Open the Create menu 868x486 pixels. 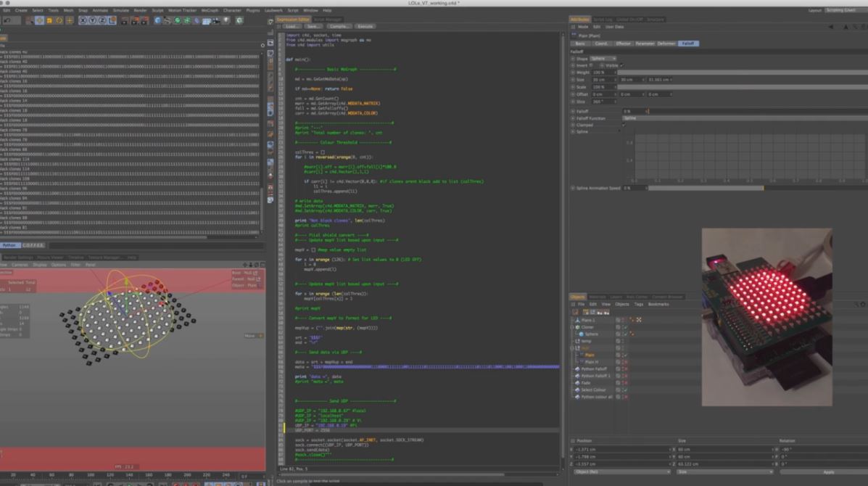pos(21,10)
